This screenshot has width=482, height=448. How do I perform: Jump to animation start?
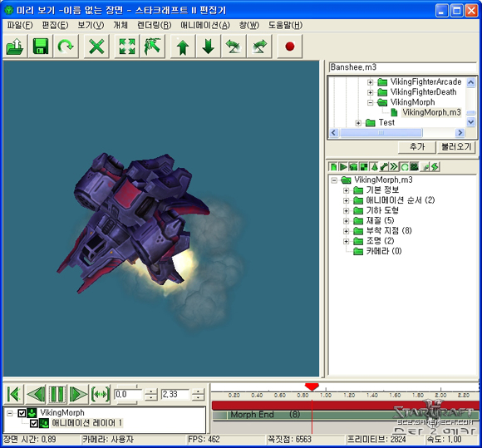[x=13, y=394]
